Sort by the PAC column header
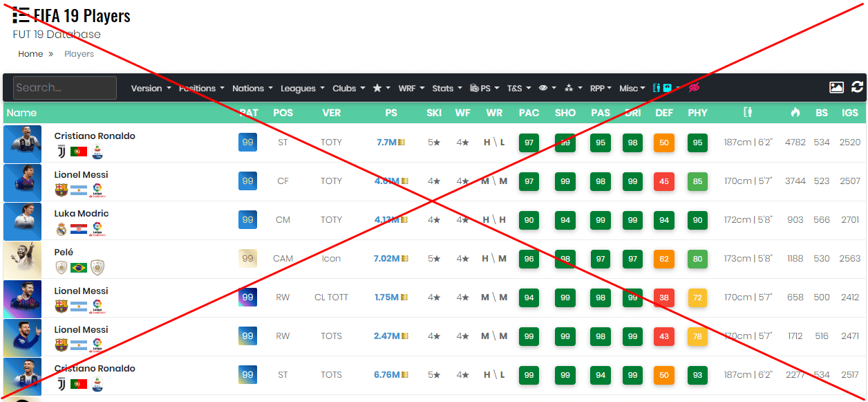The height and width of the screenshot is (402, 868). (529, 112)
